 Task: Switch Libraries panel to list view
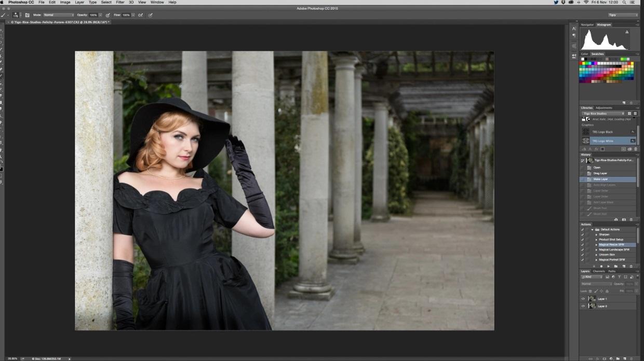tap(635, 114)
